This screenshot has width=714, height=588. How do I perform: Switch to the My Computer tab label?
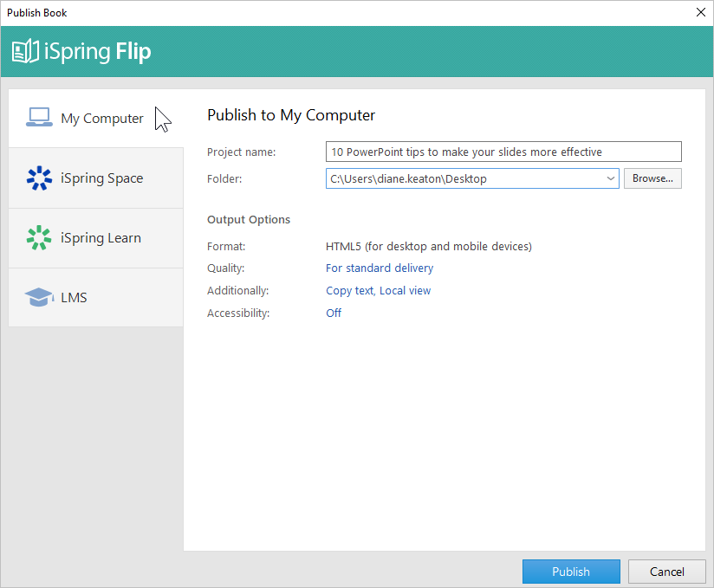click(x=102, y=119)
